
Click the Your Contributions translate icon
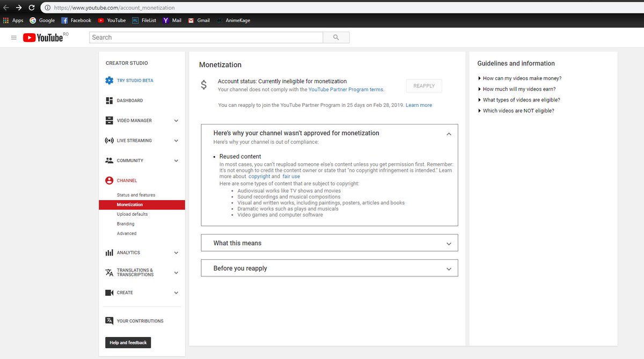point(109,321)
